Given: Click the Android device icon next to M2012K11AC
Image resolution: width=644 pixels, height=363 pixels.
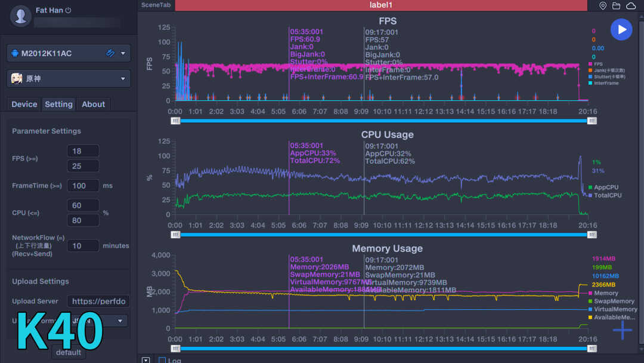Looking at the screenshot, I should coord(15,54).
